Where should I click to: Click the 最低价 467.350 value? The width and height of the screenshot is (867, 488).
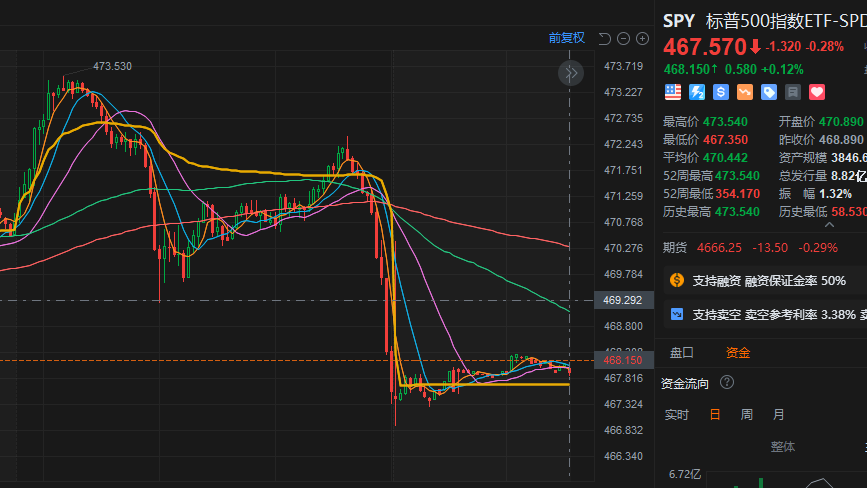click(x=725, y=140)
